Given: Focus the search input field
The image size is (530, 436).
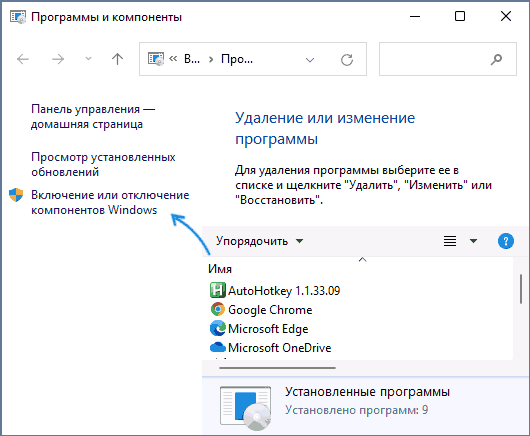Looking at the screenshot, I should [x=448, y=59].
